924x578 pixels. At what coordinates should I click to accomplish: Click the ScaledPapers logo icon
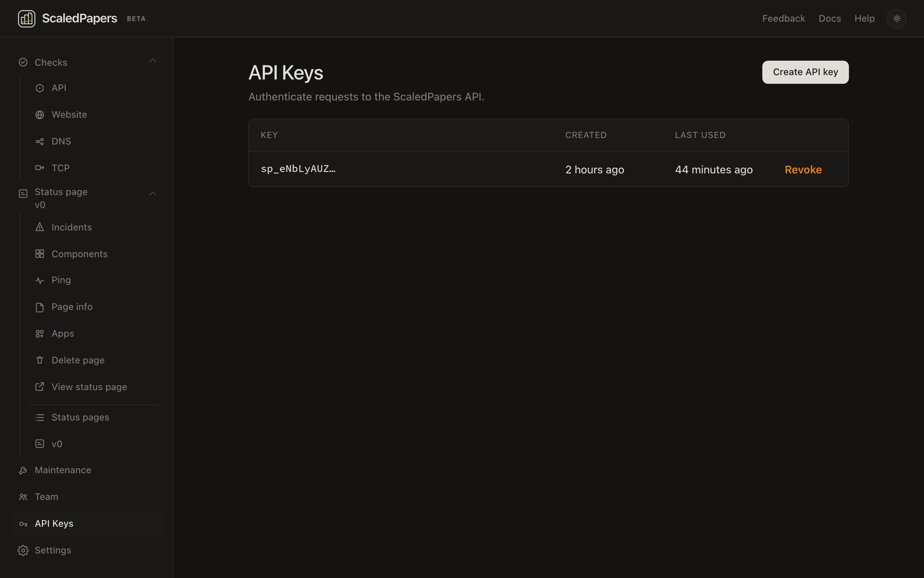[26, 18]
